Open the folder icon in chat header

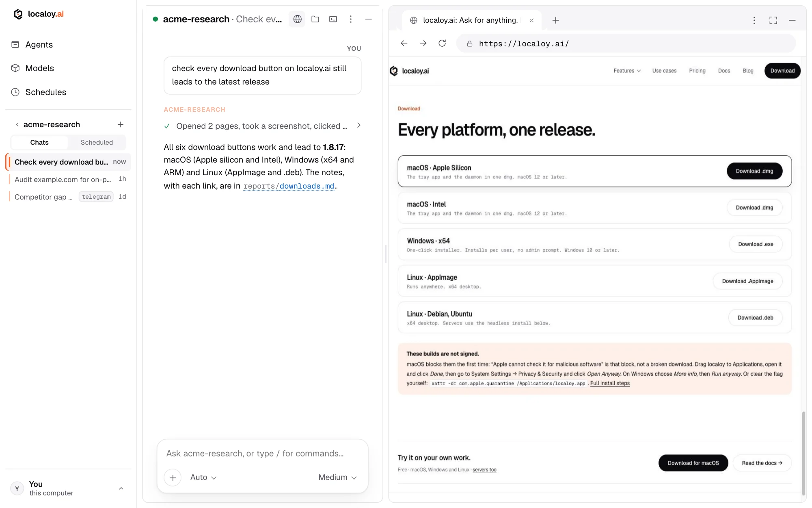pyautogui.click(x=315, y=19)
